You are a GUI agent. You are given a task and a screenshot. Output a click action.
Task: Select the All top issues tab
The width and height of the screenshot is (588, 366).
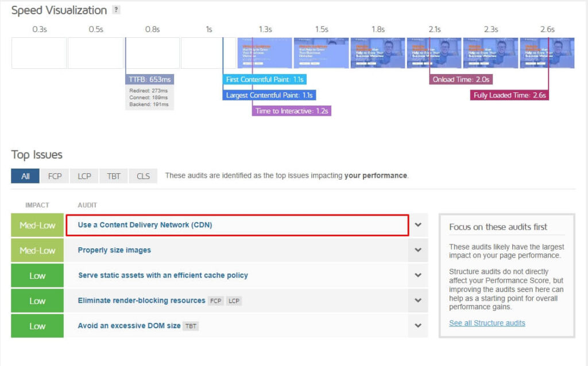[25, 176]
